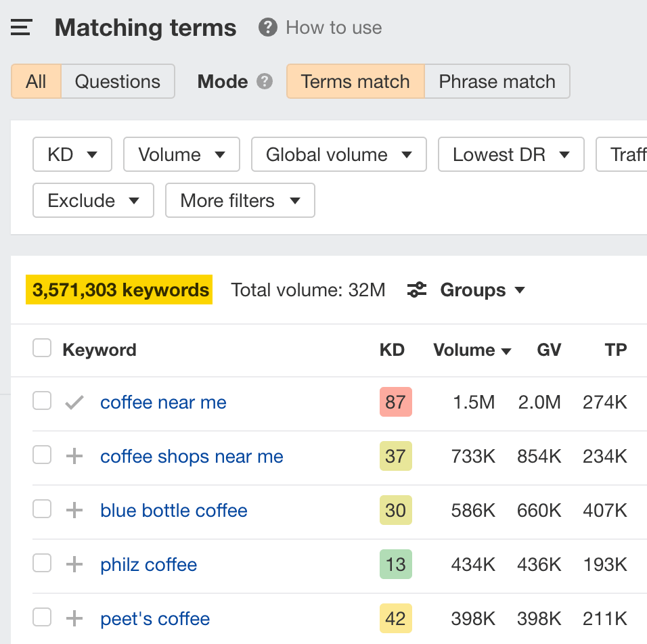Click the 660K global volume value
Image resolution: width=647 pixels, height=644 pixels.
point(539,510)
